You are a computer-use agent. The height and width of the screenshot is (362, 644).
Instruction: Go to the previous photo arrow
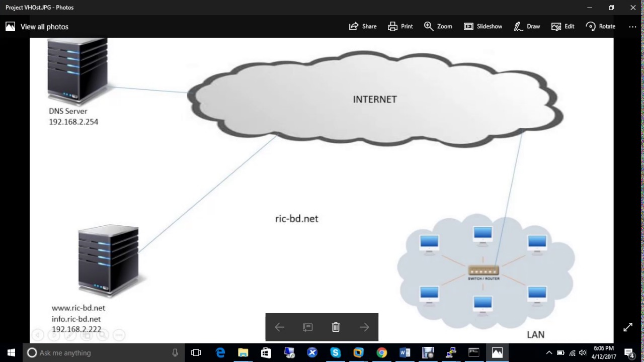[280, 327]
